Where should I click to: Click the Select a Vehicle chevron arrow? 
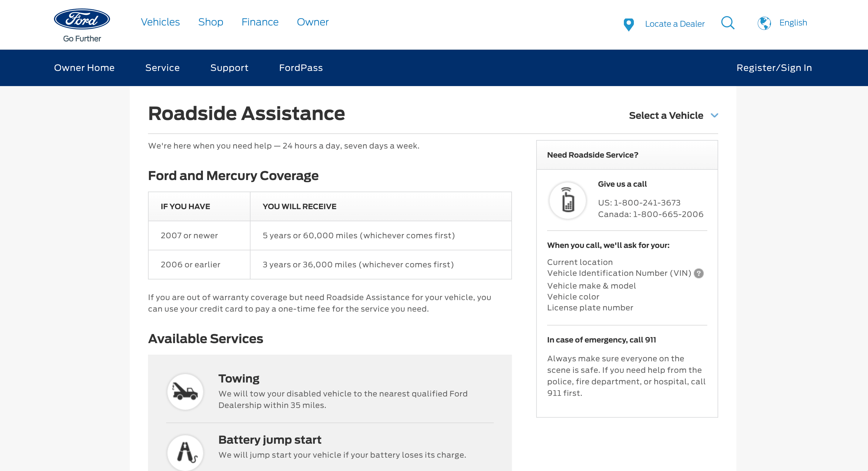(x=714, y=115)
